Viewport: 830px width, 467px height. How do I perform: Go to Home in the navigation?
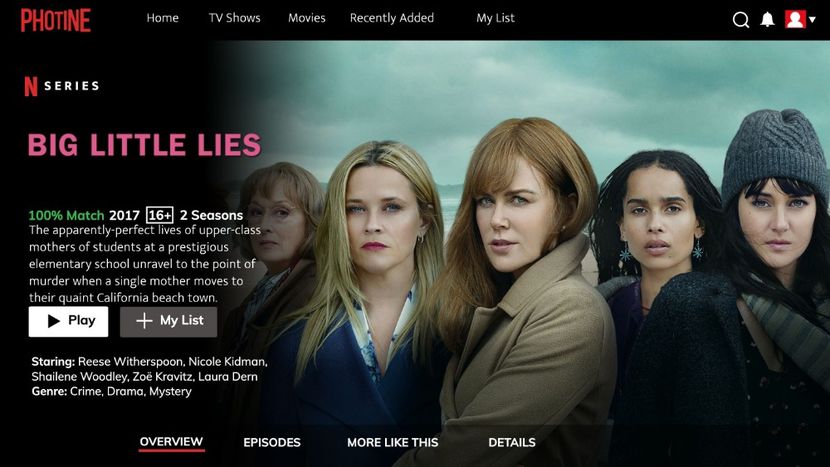tap(163, 18)
